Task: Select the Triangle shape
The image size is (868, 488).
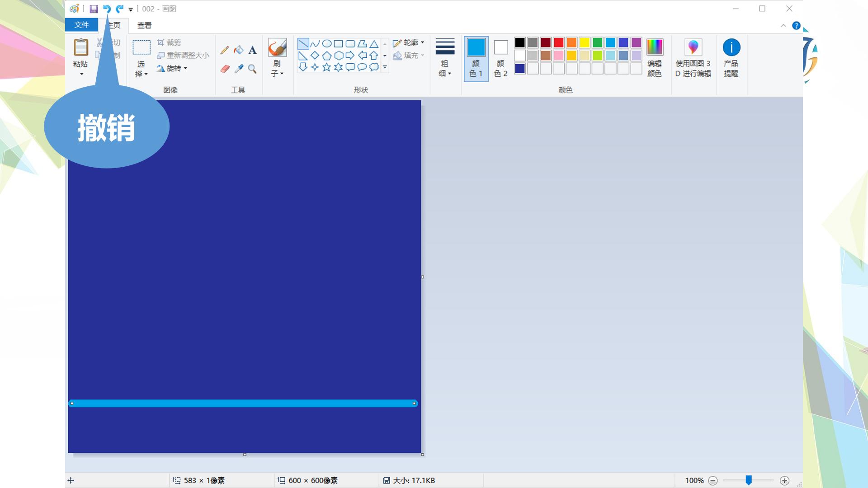Action: coord(374,44)
